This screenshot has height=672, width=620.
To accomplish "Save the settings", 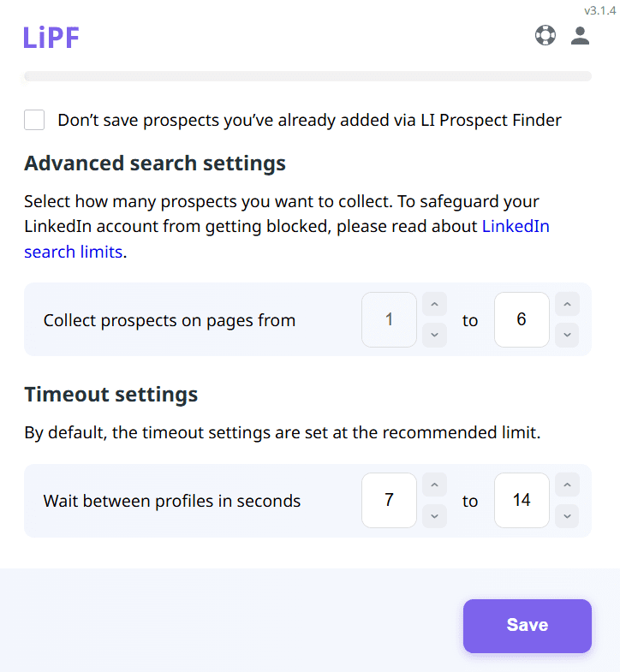I will pos(527,626).
